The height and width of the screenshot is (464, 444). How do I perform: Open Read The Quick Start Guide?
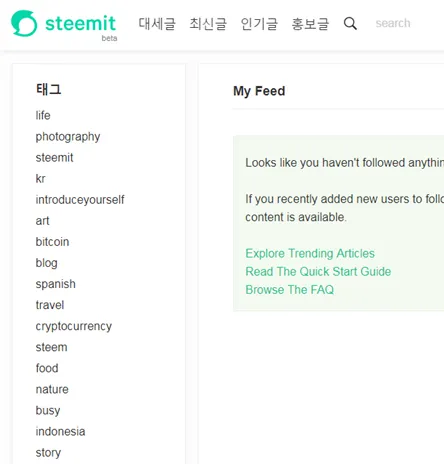tap(318, 271)
